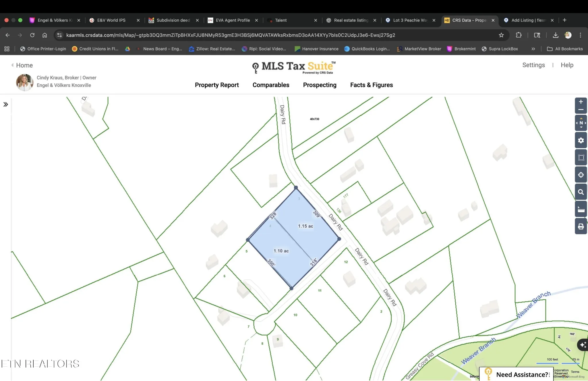The image size is (588, 381).
Task: Show hidden bookmarks overflow chevron
Action: coord(533,49)
